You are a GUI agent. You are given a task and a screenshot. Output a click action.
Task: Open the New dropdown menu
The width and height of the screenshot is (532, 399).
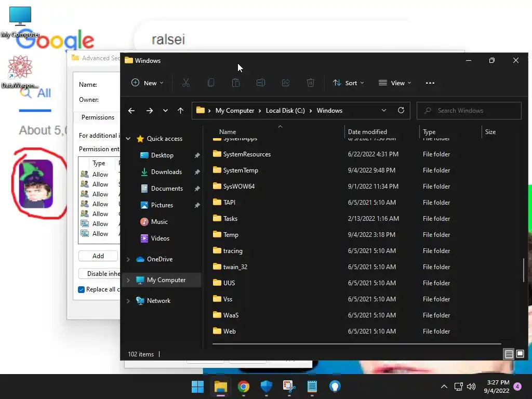[x=148, y=83]
